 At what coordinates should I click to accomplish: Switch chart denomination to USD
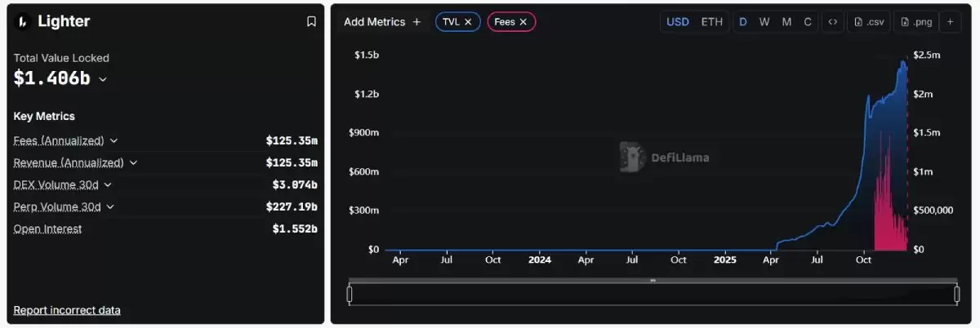point(678,22)
